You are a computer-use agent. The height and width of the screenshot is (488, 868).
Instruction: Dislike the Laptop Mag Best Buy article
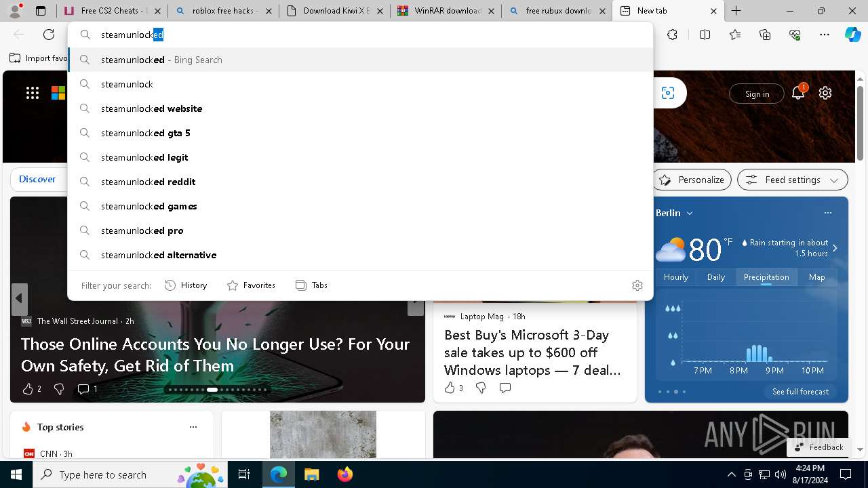click(481, 388)
